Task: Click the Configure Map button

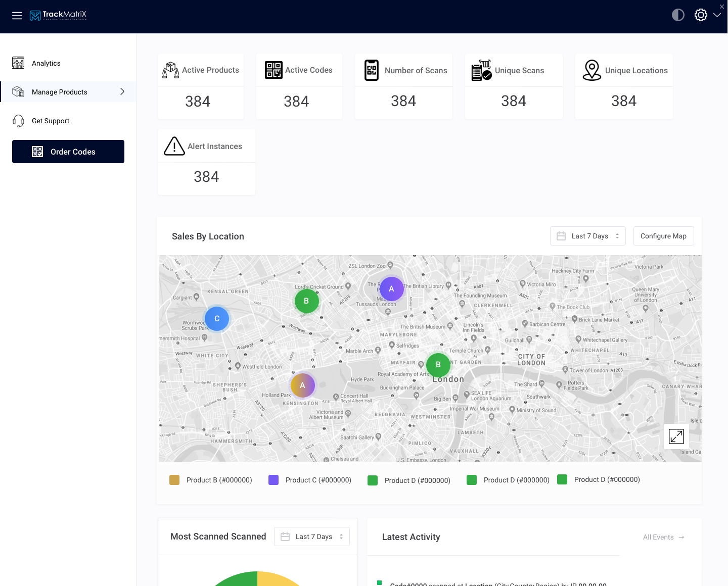Action: coord(663,236)
